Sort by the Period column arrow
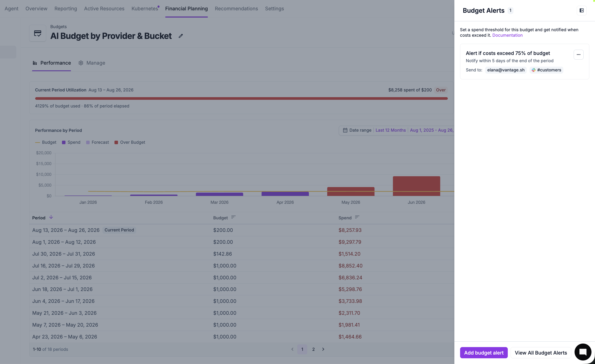This screenshot has width=595, height=364. (x=51, y=217)
